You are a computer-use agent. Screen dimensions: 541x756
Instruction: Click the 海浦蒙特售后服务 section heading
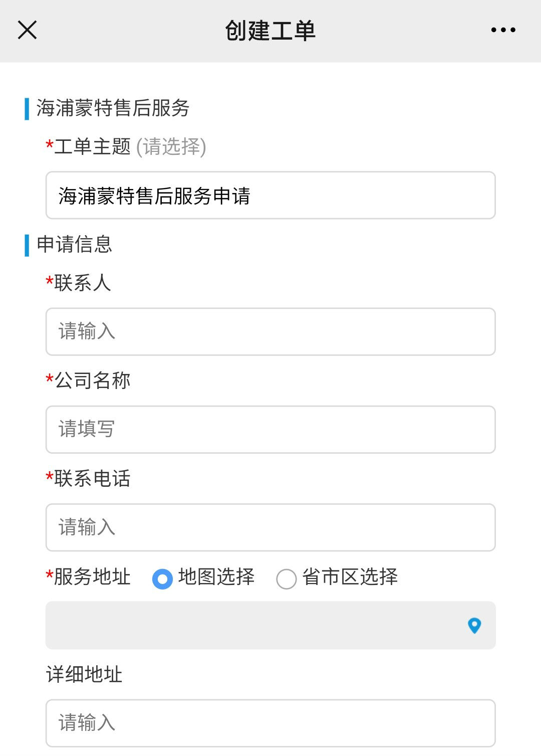click(113, 108)
